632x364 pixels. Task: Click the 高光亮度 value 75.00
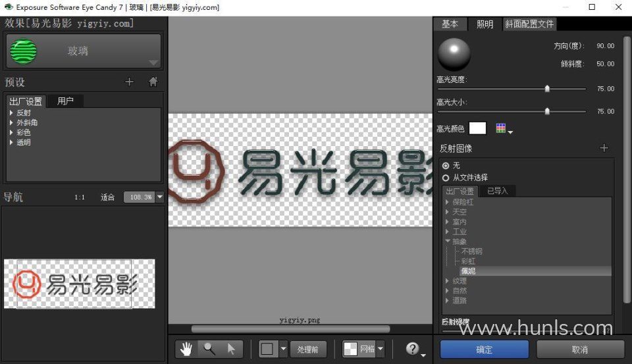pyautogui.click(x=606, y=89)
